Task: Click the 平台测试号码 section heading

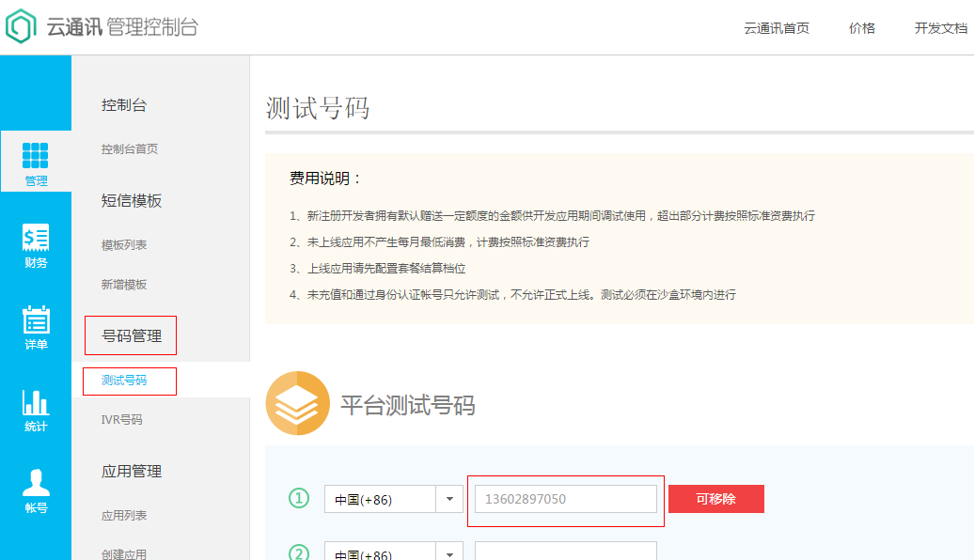Action: click(408, 405)
